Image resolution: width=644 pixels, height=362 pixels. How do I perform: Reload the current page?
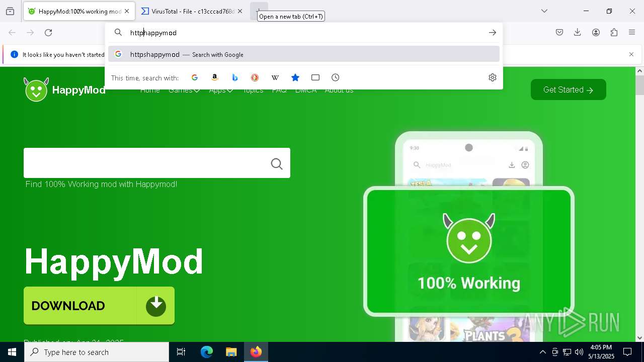pyautogui.click(x=48, y=33)
